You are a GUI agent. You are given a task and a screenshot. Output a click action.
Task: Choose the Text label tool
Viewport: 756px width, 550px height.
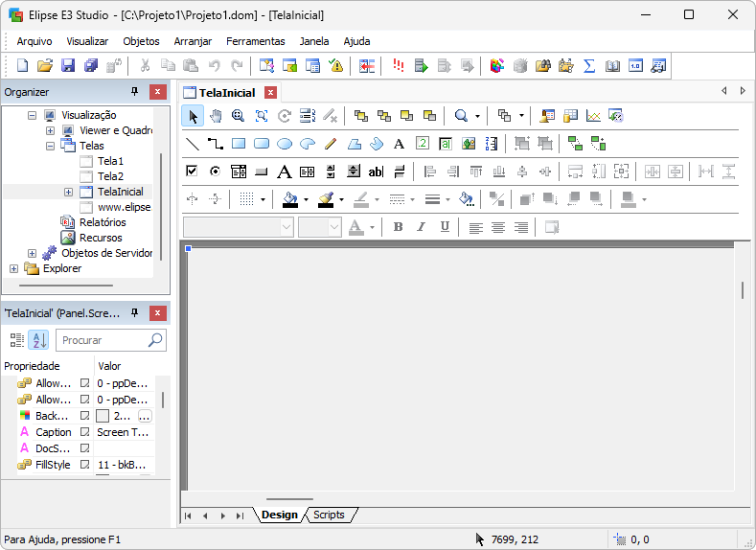(400, 144)
